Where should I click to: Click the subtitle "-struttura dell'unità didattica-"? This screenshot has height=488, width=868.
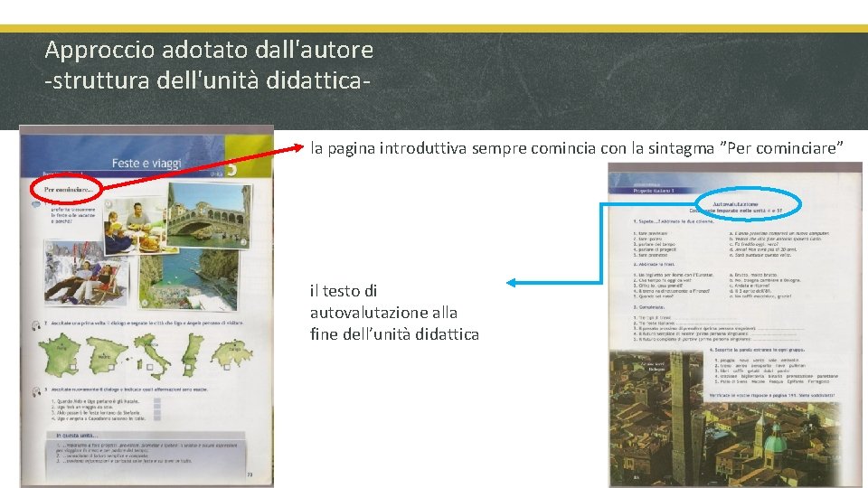[207, 80]
